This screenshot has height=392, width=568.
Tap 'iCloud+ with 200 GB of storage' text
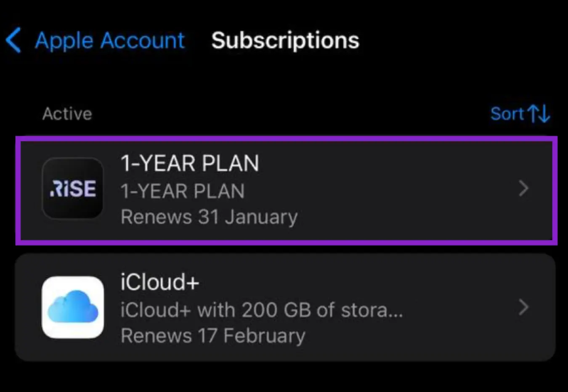[x=262, y=310]
